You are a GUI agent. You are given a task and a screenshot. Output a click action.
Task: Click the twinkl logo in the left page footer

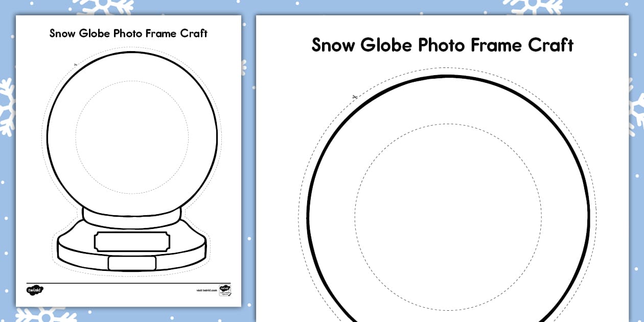click(35, 289)
